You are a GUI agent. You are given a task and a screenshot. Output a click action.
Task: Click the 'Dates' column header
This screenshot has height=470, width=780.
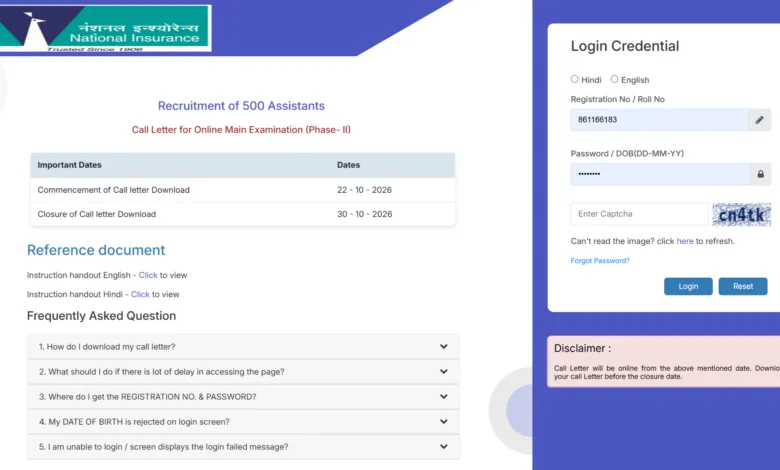[x=348, y=165]
